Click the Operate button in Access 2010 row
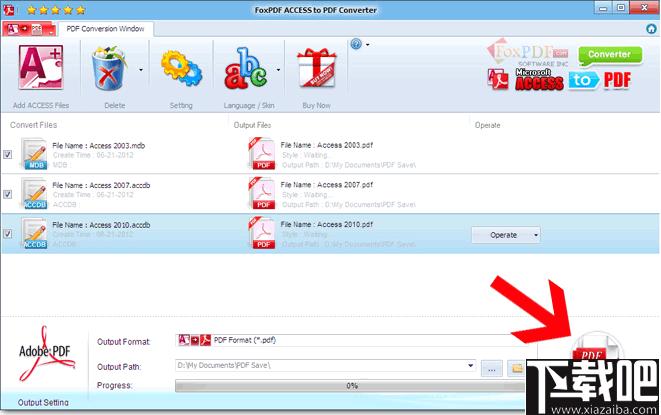 tap(505, 235)
